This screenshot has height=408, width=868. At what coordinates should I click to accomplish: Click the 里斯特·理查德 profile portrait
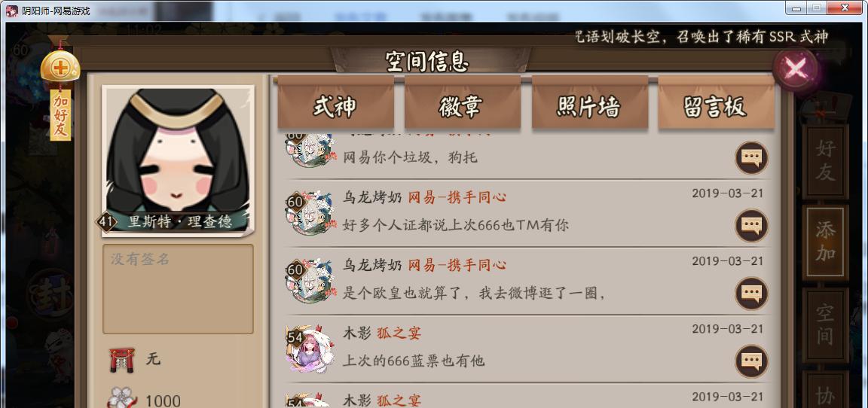tap(178, 160)
